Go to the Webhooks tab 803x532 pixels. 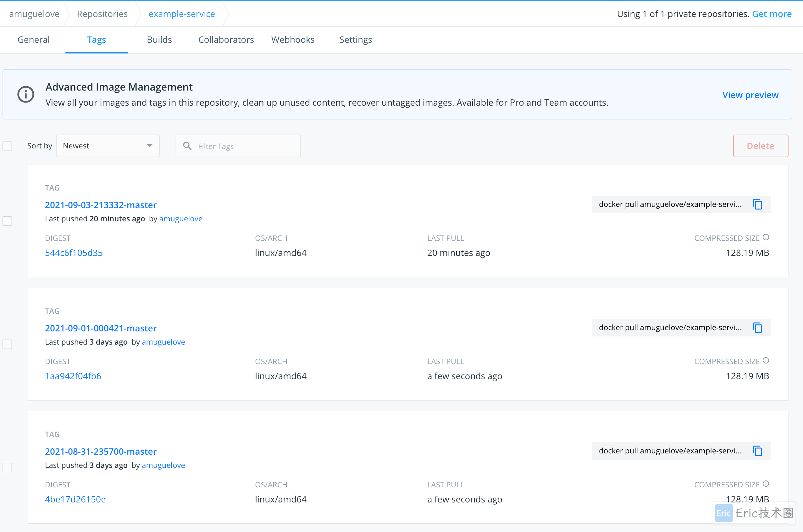[x=293, y=40]
